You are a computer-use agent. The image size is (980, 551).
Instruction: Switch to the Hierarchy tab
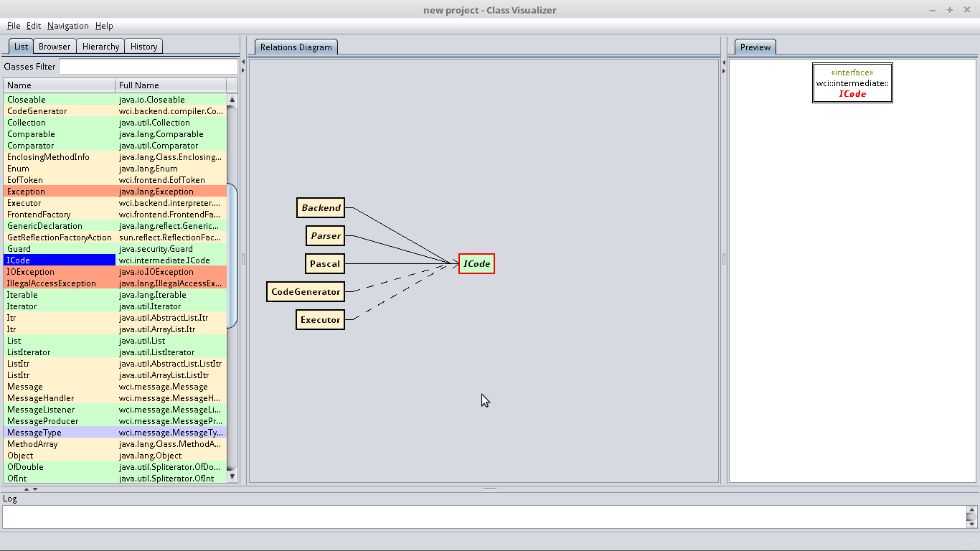(100, 47)
